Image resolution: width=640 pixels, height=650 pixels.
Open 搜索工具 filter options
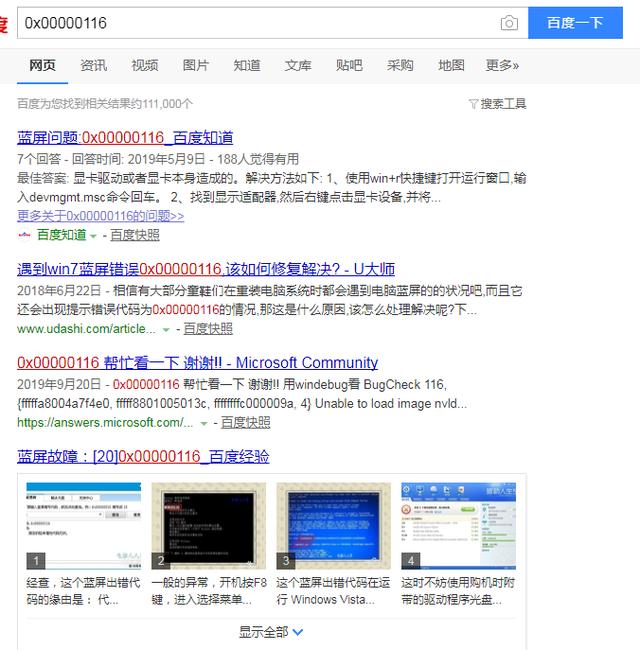click(x=497, y=104)
